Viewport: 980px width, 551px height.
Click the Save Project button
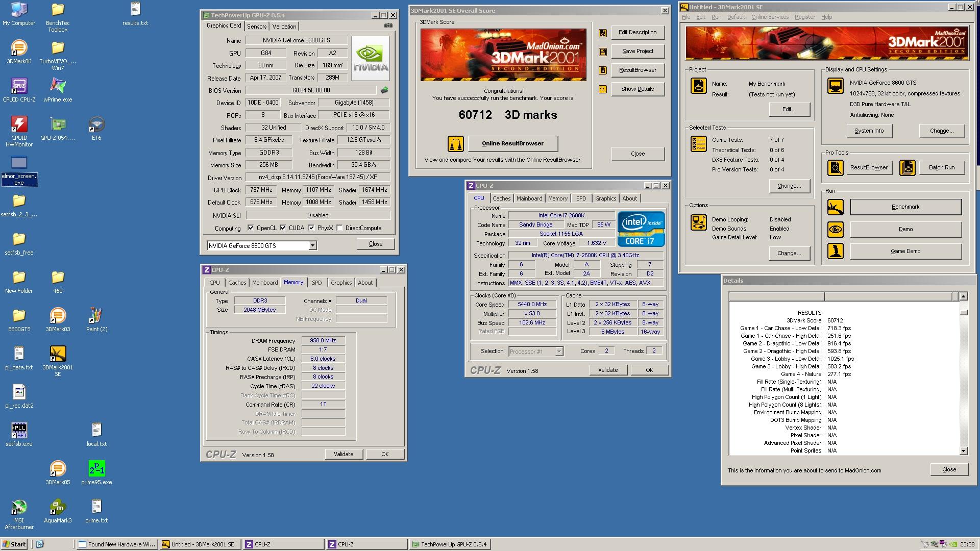pos(638,52)
